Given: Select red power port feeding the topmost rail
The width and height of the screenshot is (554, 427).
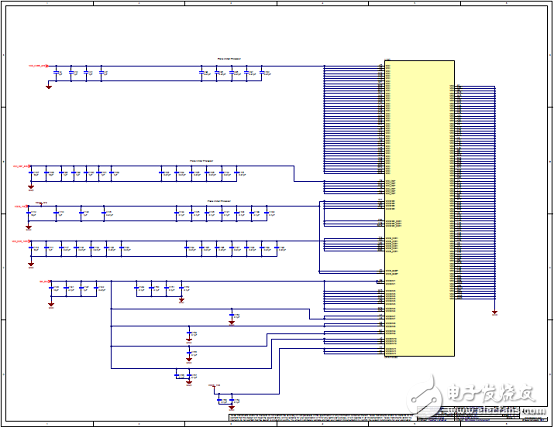Looking at the screenshot, I should click(38, 66).
